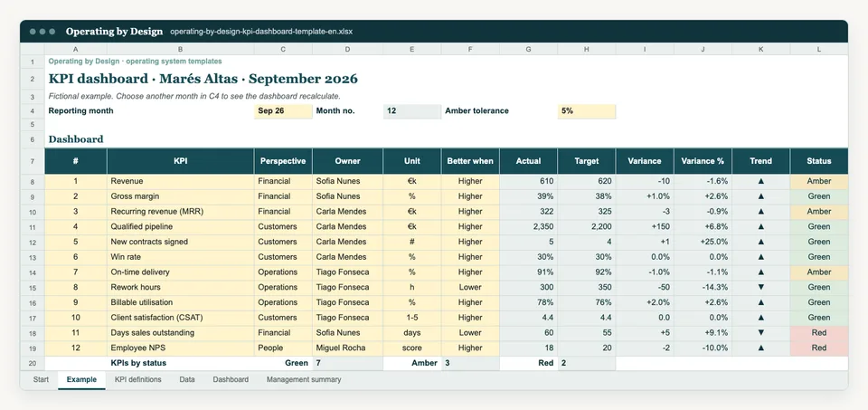This screenshot has height=410, width=868.
Task: Select row 19 header number
Action: [x=33, y=348]
